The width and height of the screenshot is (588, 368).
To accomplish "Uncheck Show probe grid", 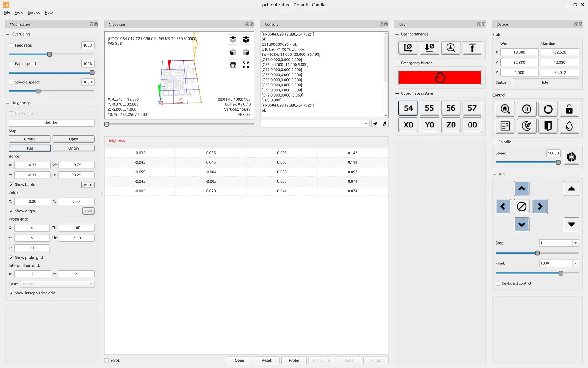I will tap(11, 258).
